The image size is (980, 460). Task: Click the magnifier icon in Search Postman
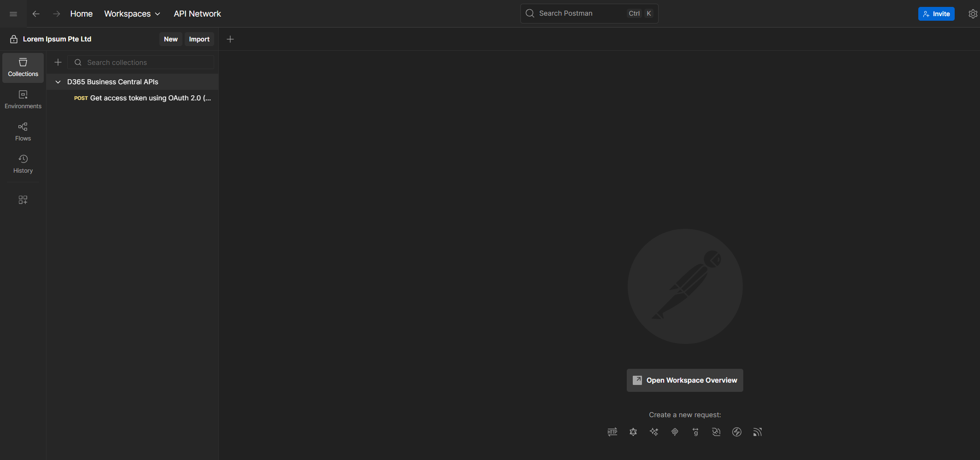click(x=530, y=13)
